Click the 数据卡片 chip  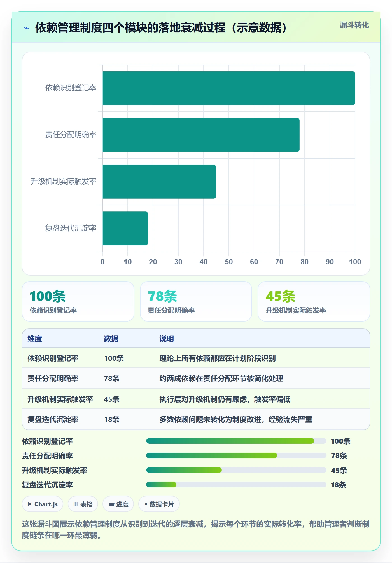[x=159, y=504]
